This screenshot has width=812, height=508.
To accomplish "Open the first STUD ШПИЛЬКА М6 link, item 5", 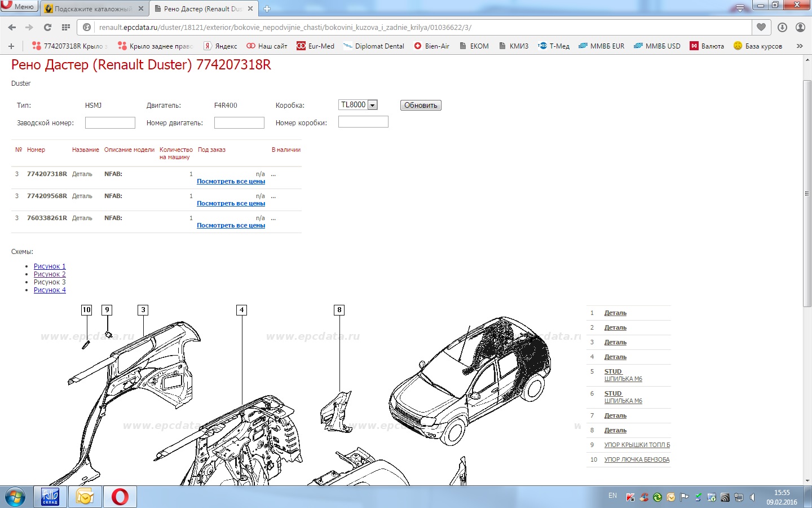I will (x=623, y=375).
